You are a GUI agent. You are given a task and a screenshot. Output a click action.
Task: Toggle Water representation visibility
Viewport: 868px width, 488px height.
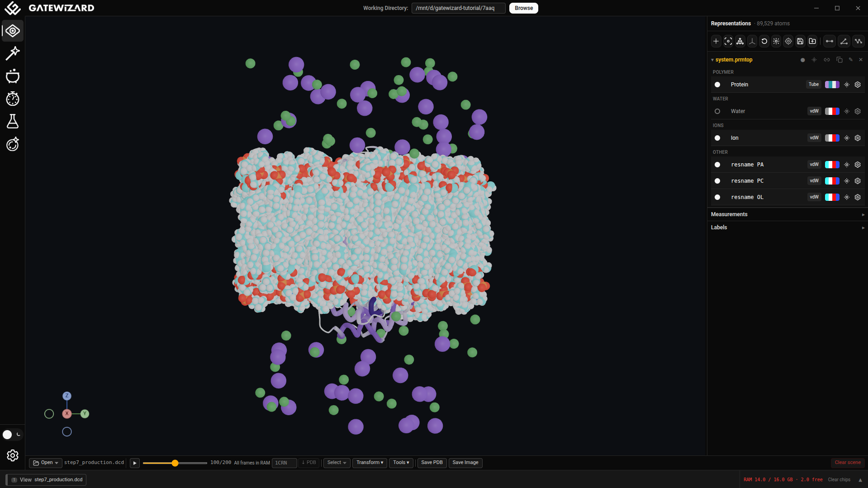[717, 111]
